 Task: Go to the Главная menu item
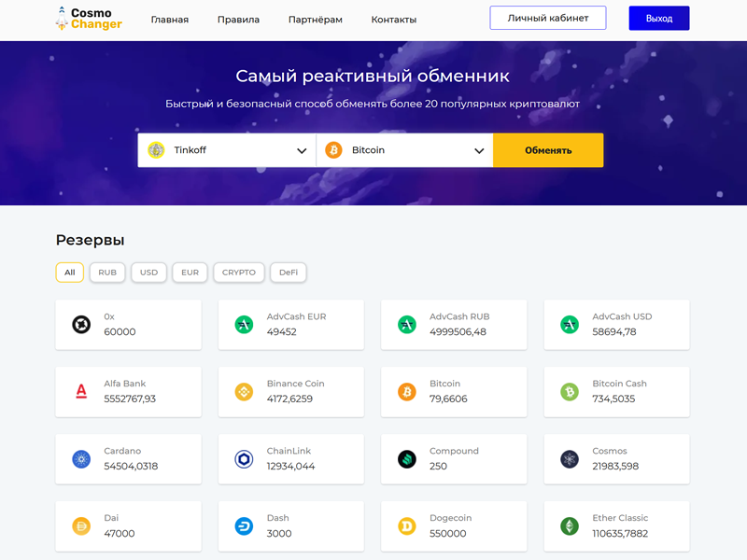pyautogui.click(x=170, y=20)
